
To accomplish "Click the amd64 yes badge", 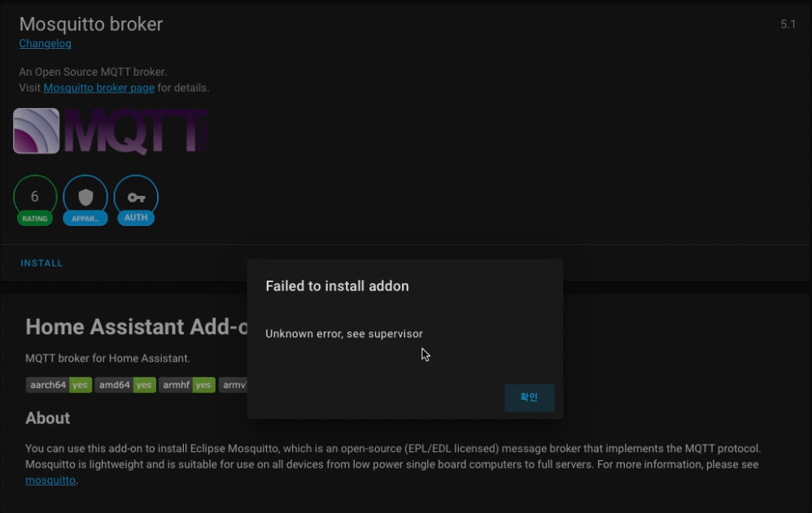I will (124, 385).
